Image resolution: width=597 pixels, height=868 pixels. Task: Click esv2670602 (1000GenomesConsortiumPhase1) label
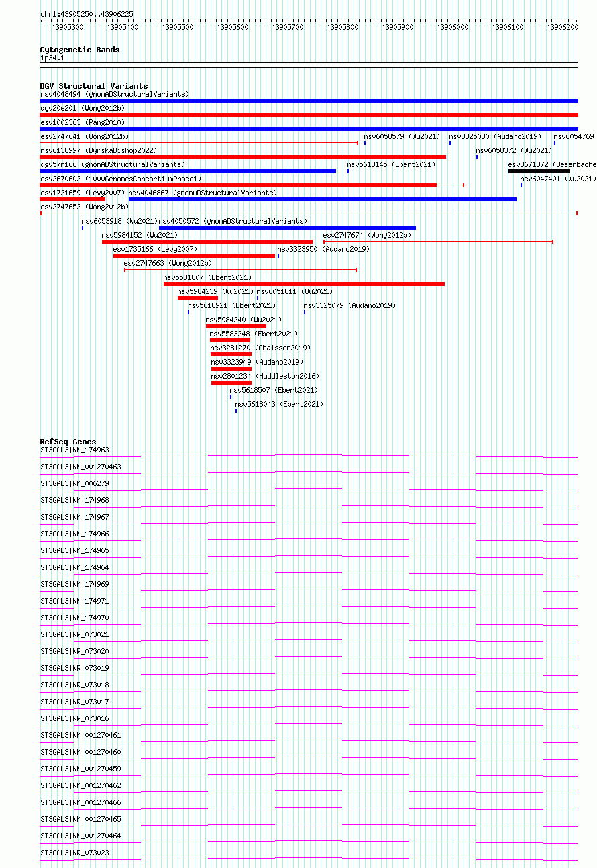[121, 179]
